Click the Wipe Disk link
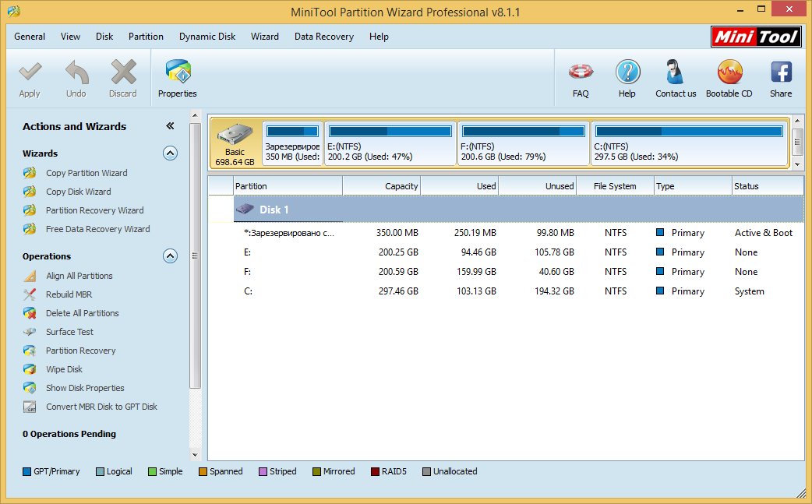The width and height of the screenshot is (812, 504). coord(64,369)
